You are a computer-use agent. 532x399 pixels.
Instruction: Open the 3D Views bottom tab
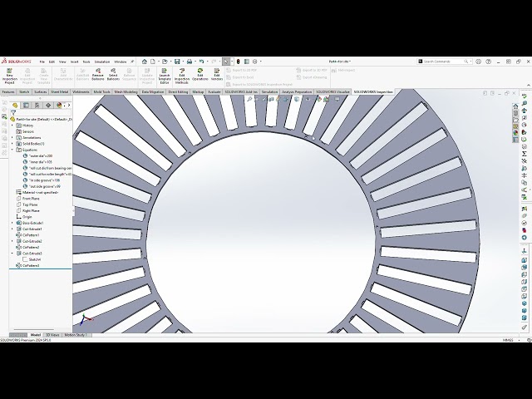point(52,335)
